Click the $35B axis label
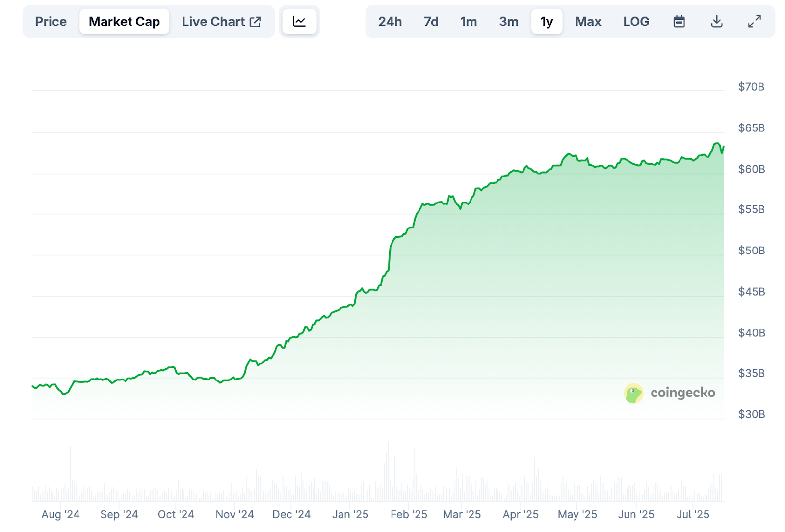This screenshot has width=785, height=532. pyautogui.click(x=751, y=373)
